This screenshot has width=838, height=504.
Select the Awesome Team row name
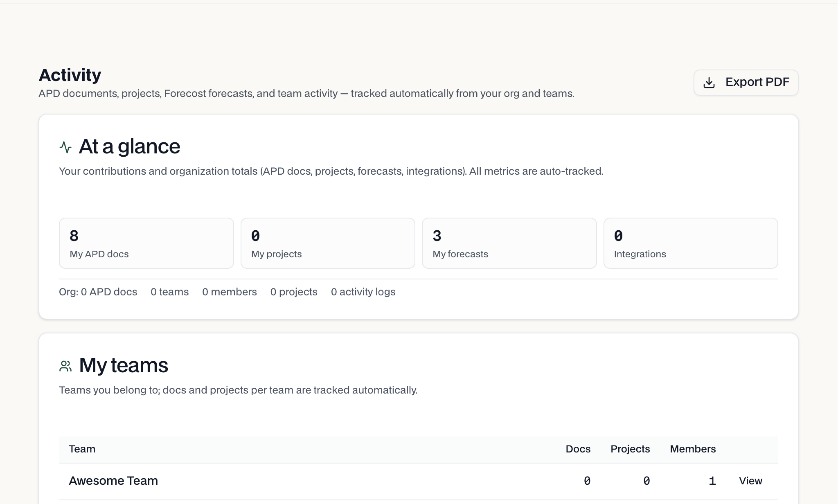pyautogui.click(x=113, y=481)
